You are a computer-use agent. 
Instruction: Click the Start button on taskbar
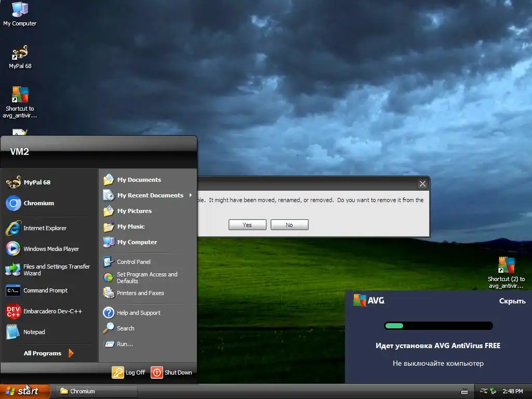pyautogui.click(x=25, y=391)
